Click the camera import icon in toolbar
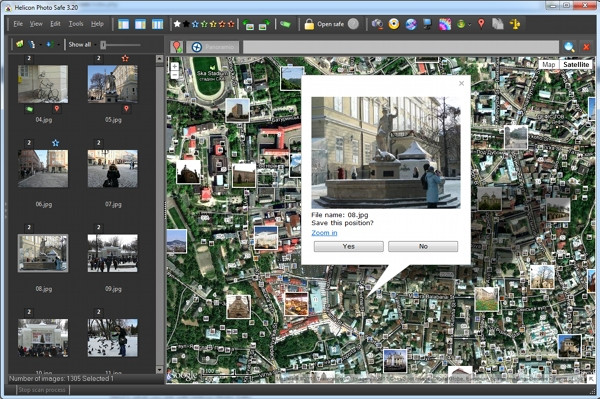Viewport: 600px width, 399px height. pyautogui.click(x=377, y=24)
